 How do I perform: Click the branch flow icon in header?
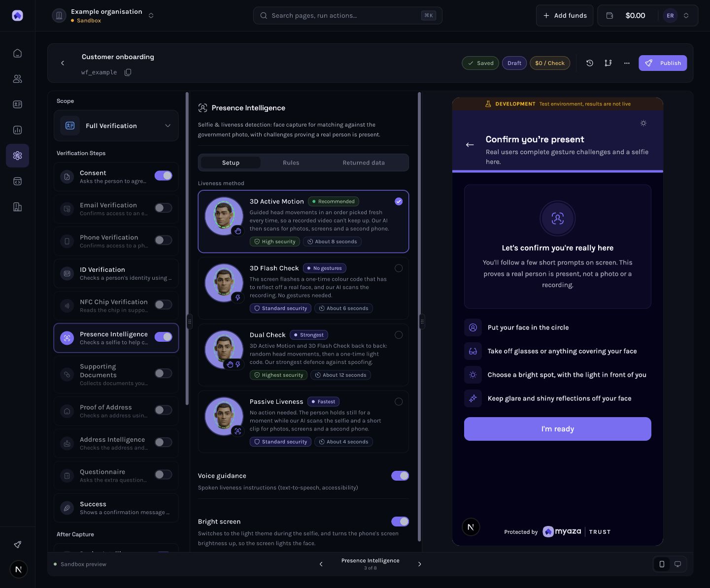tap(608, 63)
